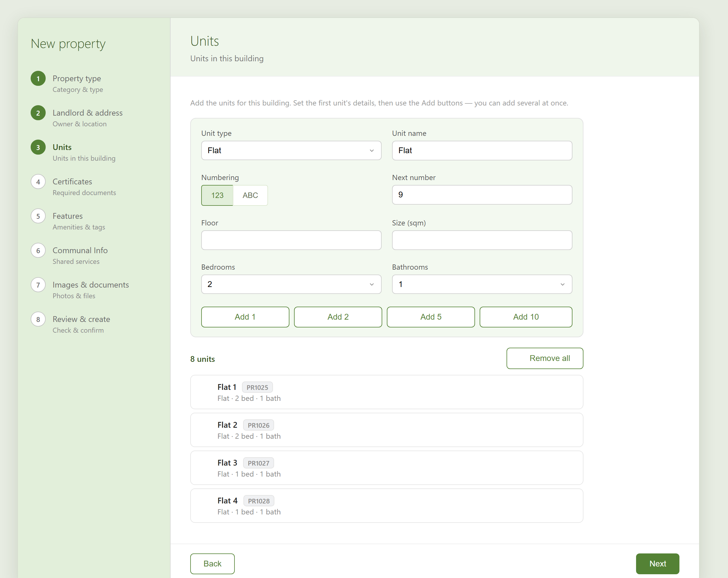The width and height of the screenshot is (728, 578).
Task: Select 123 numeric numbering
Action: coord(217,195)
